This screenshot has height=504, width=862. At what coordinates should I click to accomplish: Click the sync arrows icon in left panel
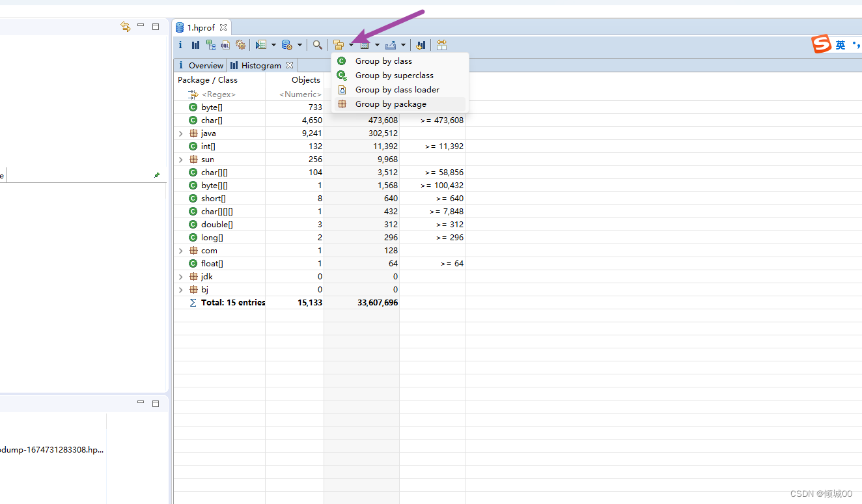pyautogui.click(x=126, y=27)
